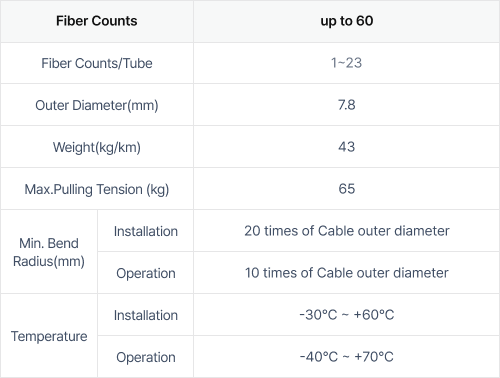Select Installation under Min. Bend Radius

[x=146, y=231]
